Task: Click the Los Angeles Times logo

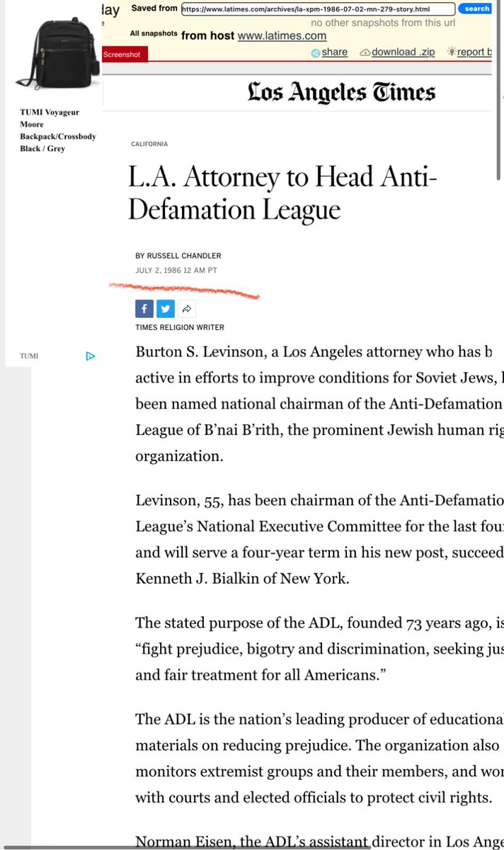Action: [341, 92]
